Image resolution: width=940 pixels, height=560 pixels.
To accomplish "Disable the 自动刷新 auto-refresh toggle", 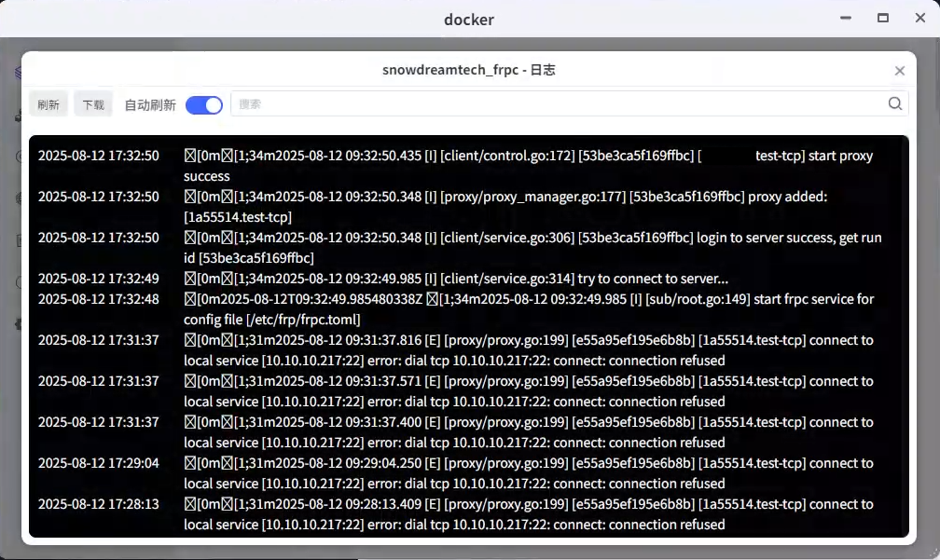I will 204,104.
